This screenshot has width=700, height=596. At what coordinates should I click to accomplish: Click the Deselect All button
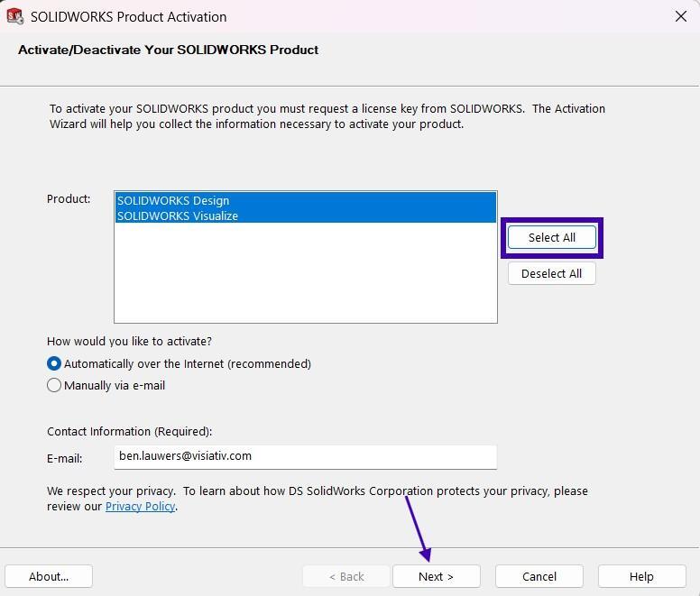point(552,273)
